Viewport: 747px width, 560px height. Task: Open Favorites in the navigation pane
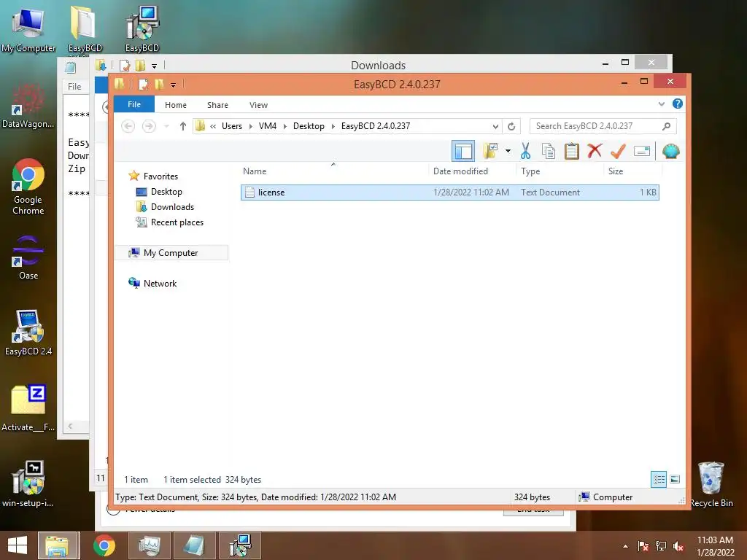[160, 176]
